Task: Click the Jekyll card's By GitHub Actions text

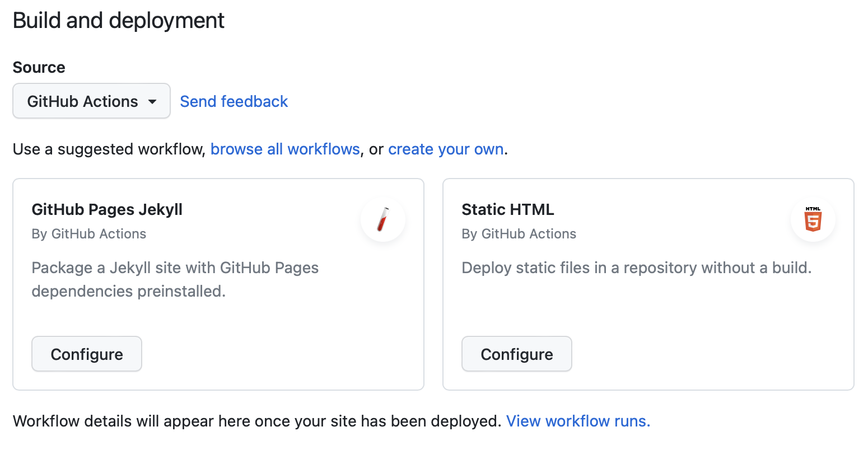Action: [89, 234]
